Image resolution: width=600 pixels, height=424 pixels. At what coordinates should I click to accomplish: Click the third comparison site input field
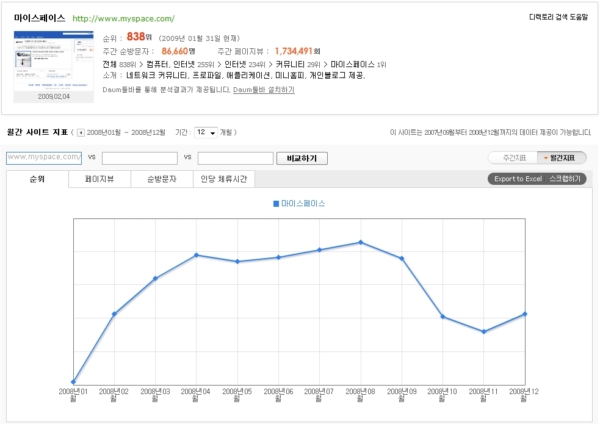pyautogui.click(x=235, y=158)
